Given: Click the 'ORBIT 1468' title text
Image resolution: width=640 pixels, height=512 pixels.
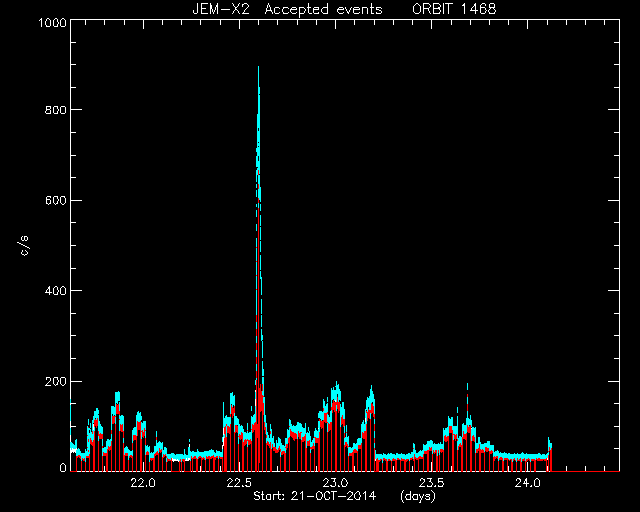Looking at the screenshot, I should pos(454,9).
